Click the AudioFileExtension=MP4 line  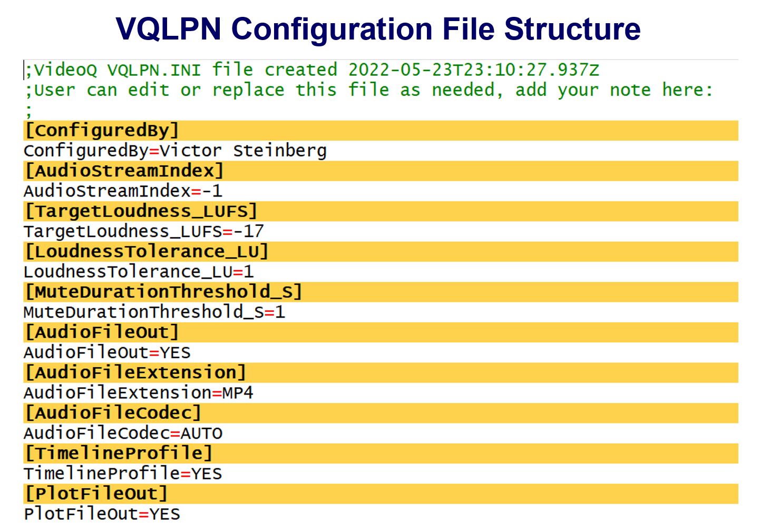coord(138,393)
